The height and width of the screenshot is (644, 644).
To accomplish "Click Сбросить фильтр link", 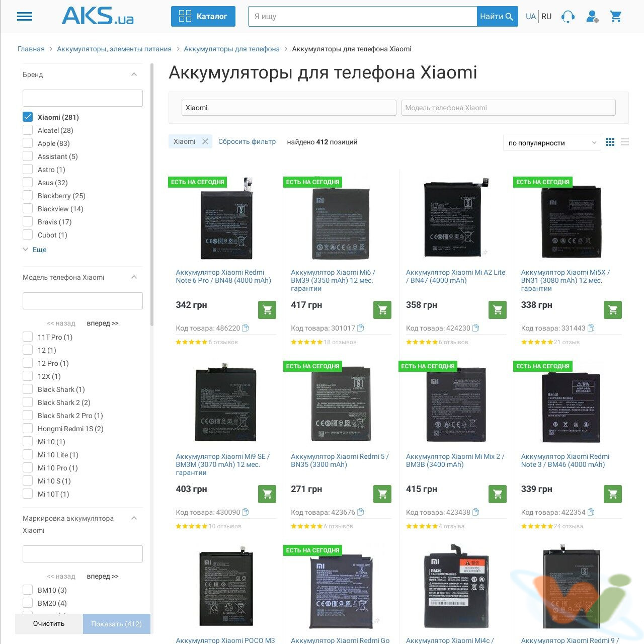I will pyautogui.click(x=247, y=141).
